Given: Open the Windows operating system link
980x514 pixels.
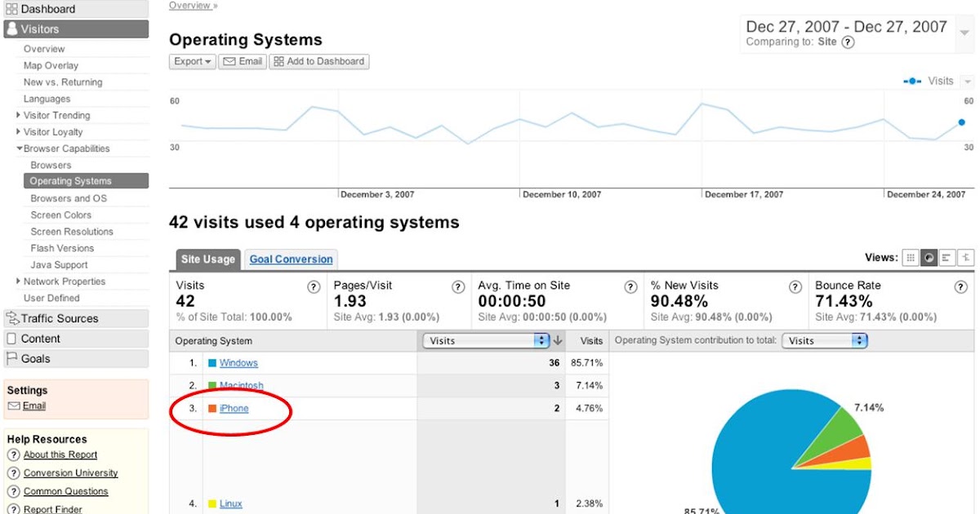Looking at the screenshot, I should [x=238, y=363].
